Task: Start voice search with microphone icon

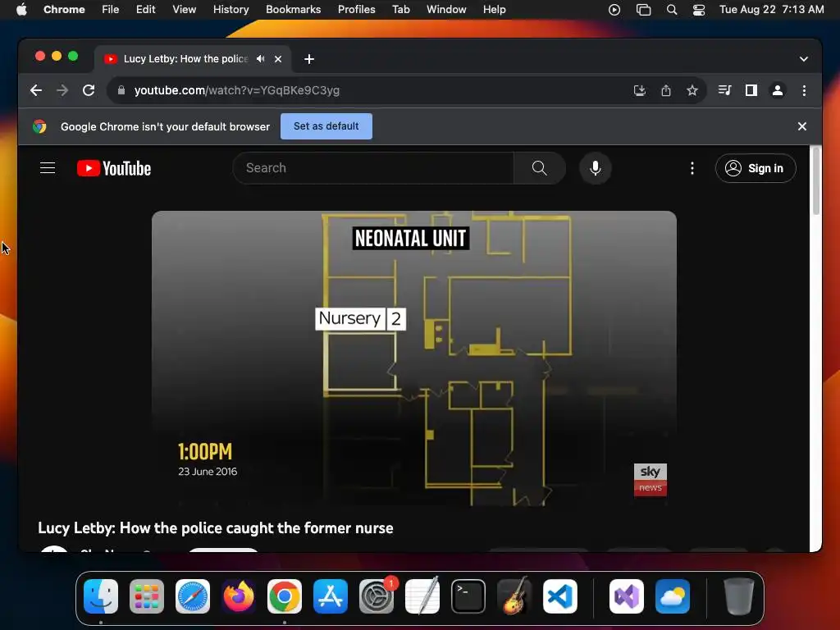Action: click(596, 168)
